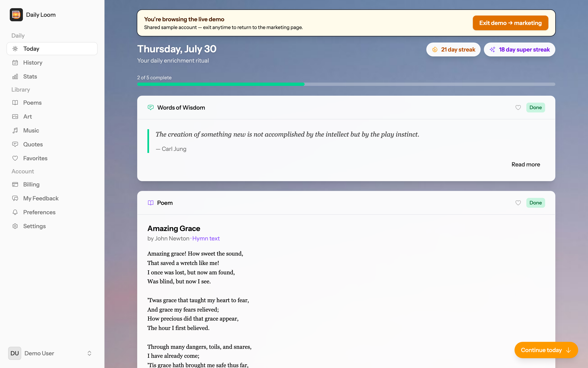Viewport: 588px width, 368px height.
Task: Go to My Feedback
Action: point(52,198)
